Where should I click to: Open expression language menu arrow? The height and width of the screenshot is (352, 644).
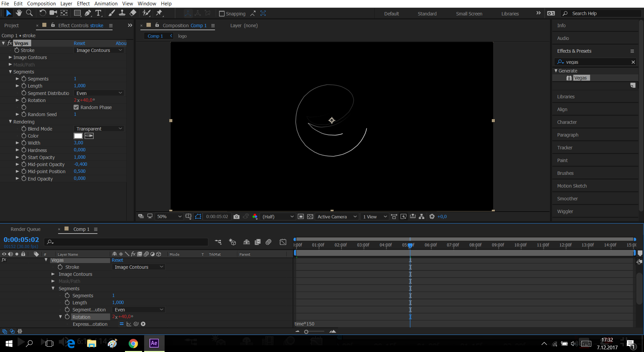tap(143, 324)
